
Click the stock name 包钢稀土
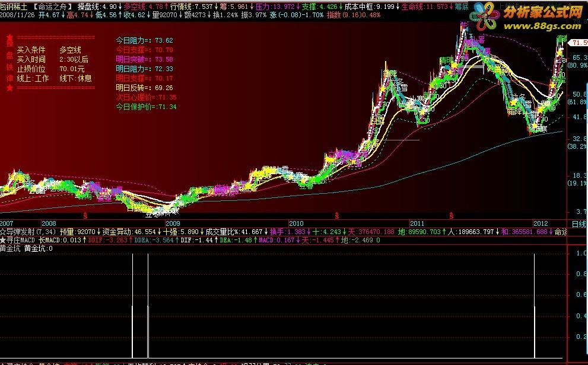(x=13, y=7)
